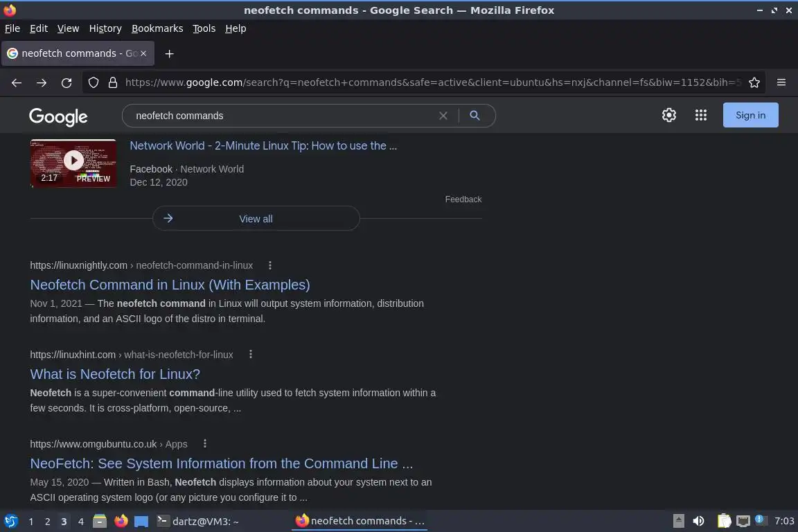Image resolution: width=798 pixels, height=532 pixels.
Task: Open Google quick settings gear
Action: pos(668,115)
